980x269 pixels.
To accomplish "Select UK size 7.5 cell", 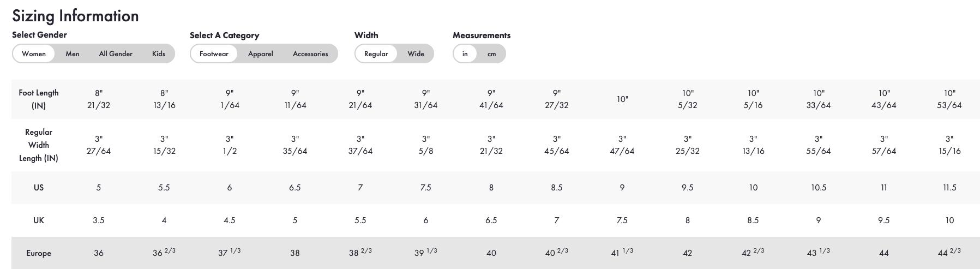I will (x=622, y=220).
